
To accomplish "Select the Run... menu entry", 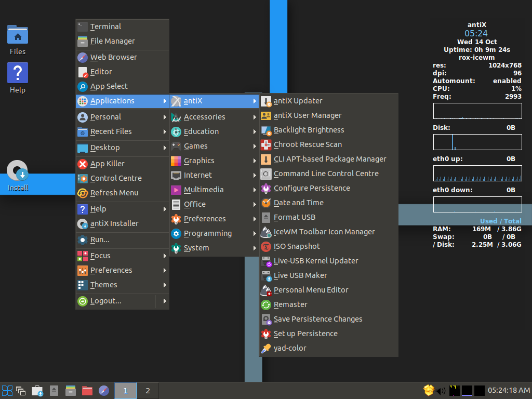I will pyautogui.click(x=123, y=240).
